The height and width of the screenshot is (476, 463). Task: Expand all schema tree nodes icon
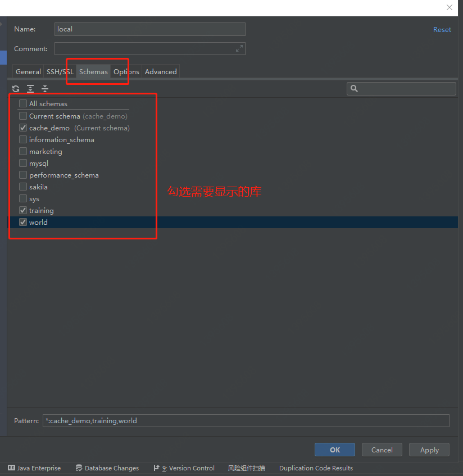30,89
